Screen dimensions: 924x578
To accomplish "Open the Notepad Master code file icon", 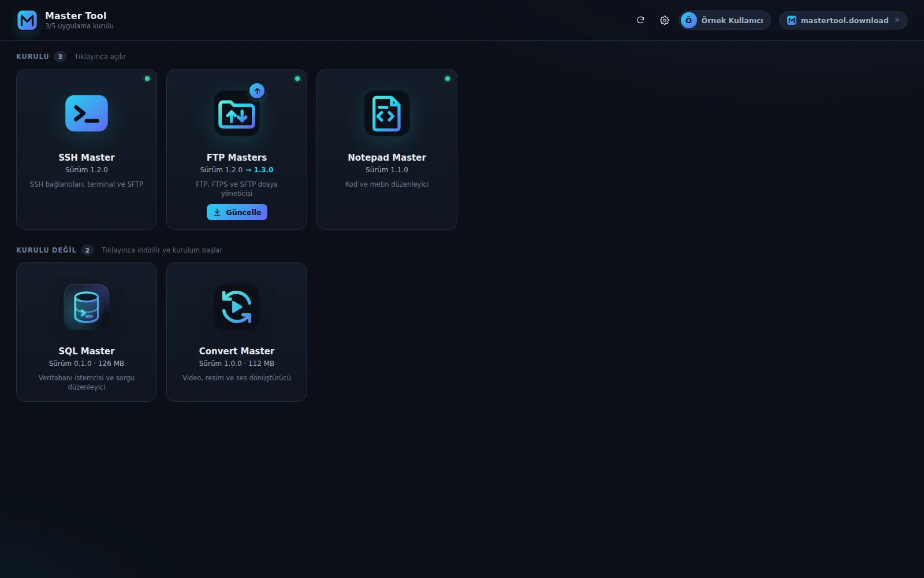I will click(x=387, y=113).
